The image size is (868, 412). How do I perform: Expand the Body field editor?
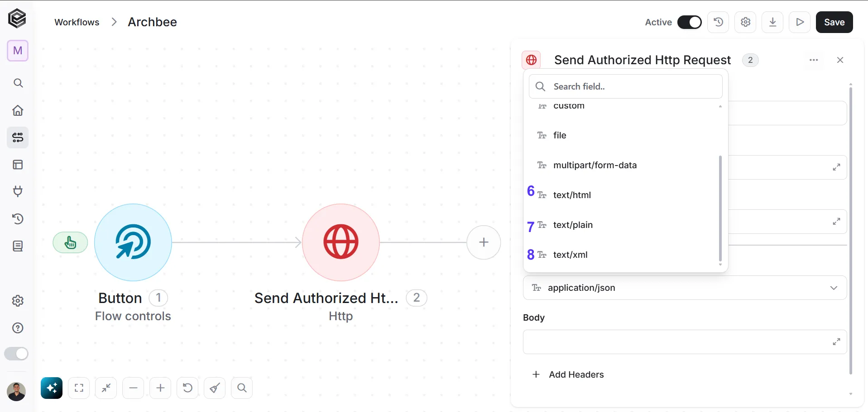836,342
